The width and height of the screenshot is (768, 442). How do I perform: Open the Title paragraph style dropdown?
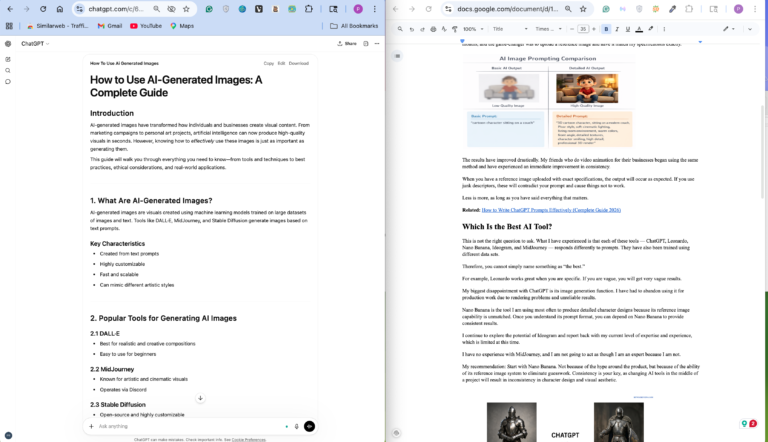click(510, 29)
